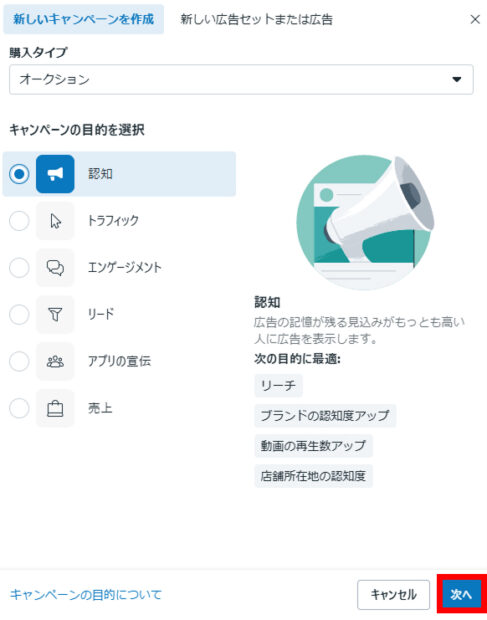The width and height of the screenshot is (487, 620).
Task: Click the ブランドの認知度アップ tag
Action: click(x=325, y=416)
